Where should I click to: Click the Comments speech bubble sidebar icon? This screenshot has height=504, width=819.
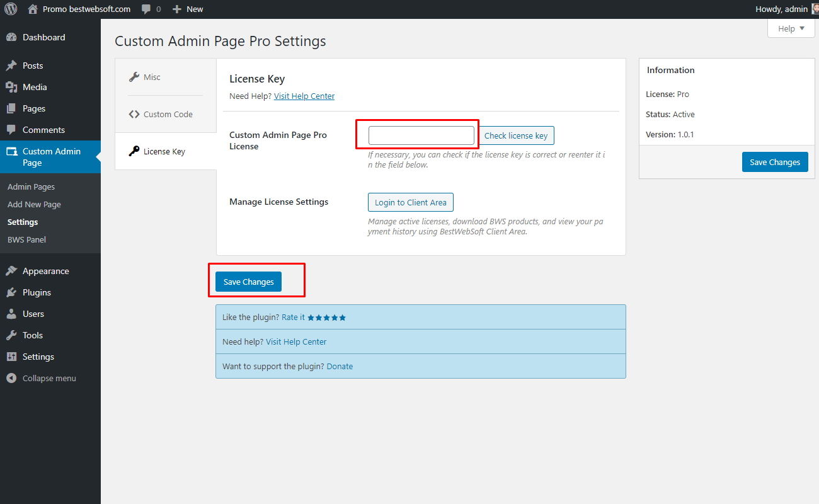11,130
